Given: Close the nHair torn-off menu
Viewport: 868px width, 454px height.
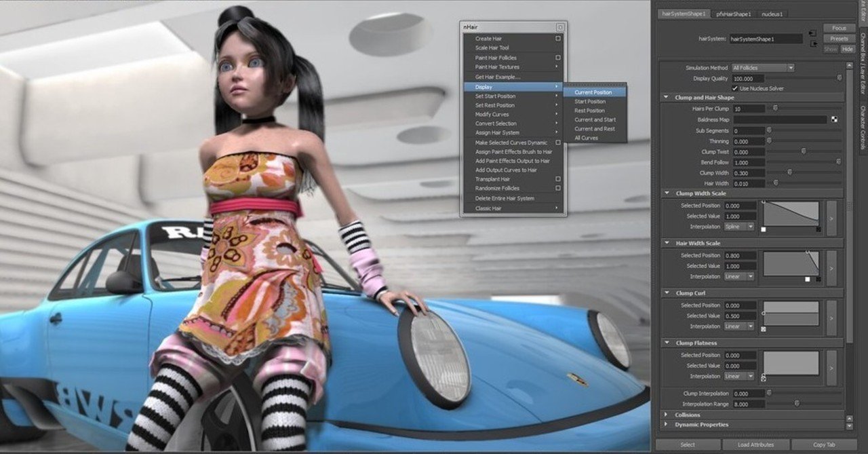Looking at the screenshot, I should (x=560, y=27).
